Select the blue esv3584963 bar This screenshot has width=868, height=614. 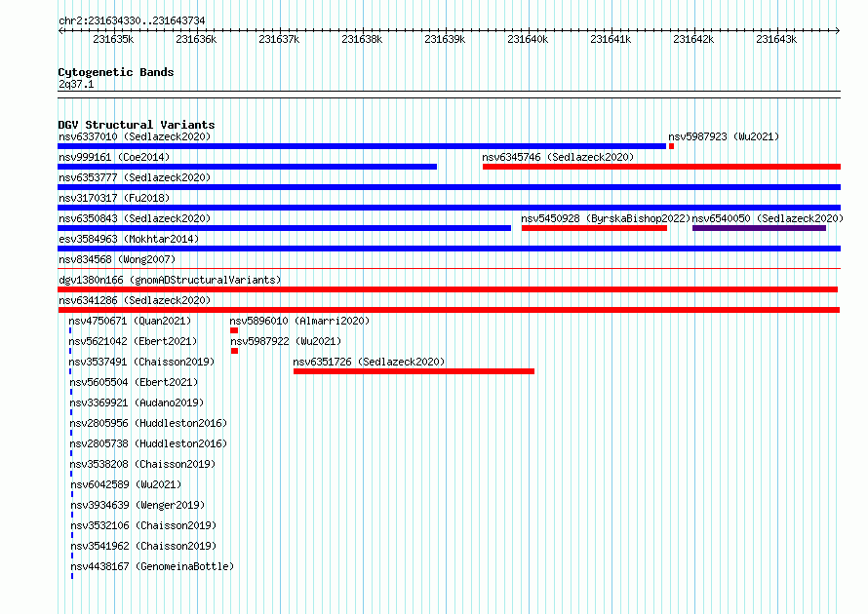coord(449,249)
